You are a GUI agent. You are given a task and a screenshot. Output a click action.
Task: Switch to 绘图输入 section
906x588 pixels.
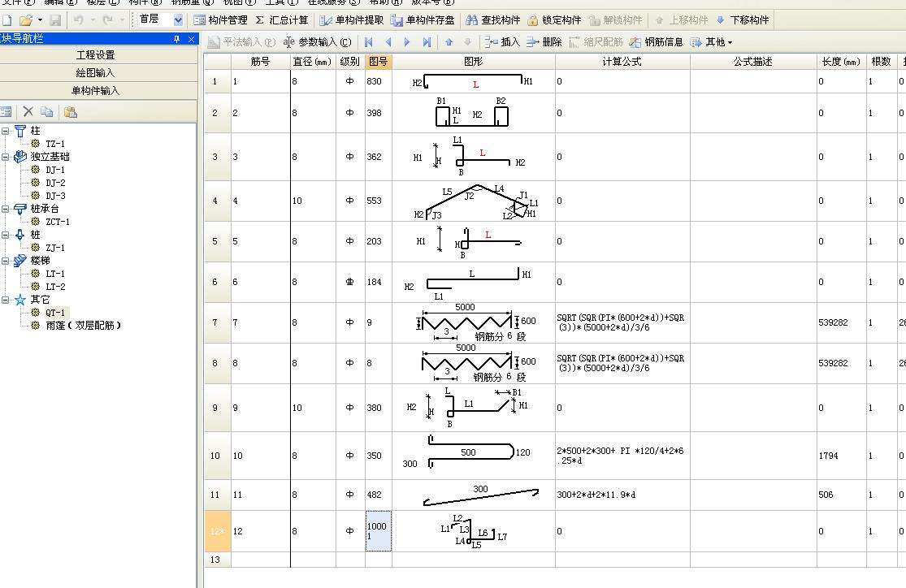pos(96,73)
